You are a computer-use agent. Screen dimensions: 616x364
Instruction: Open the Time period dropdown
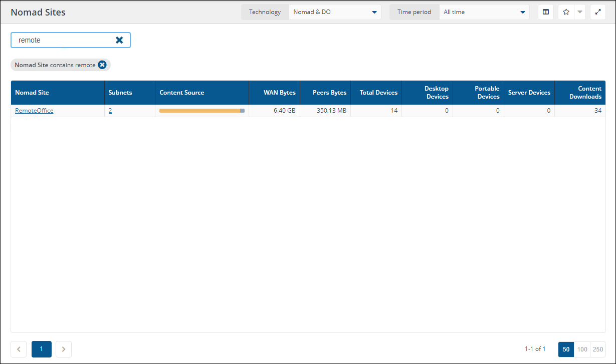pos(484,12)
